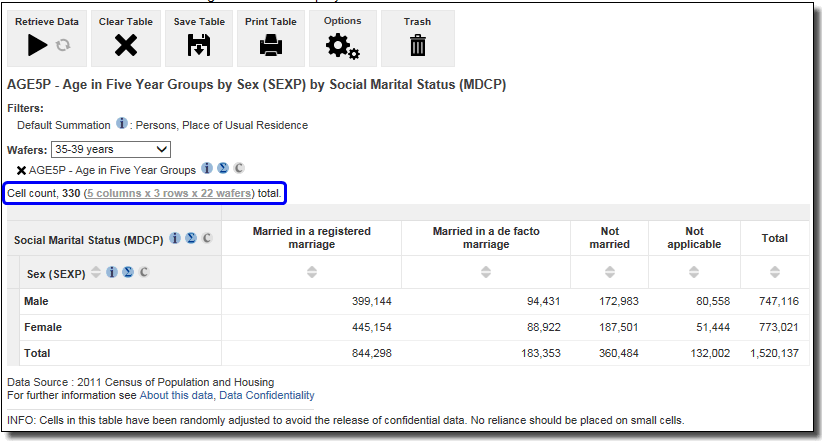The width and height of the screenshot is (822, 441).
Task: Click the C icon beside Sex (SEXP)
Action: tap(143, 272)
